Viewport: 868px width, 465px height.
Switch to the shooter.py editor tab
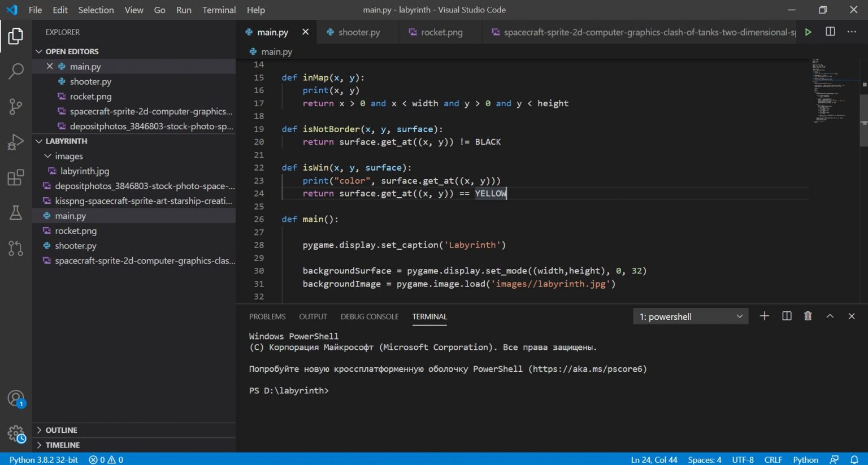coord(359,32)
